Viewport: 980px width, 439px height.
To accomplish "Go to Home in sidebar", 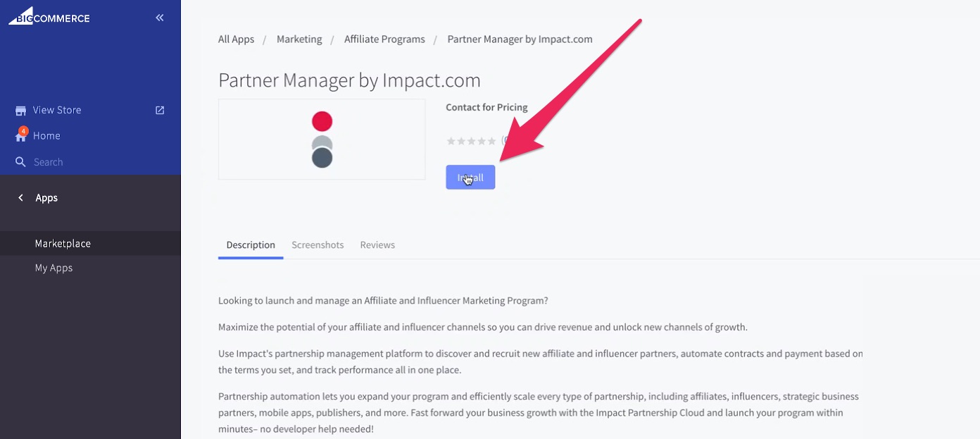I will (46, 136).
